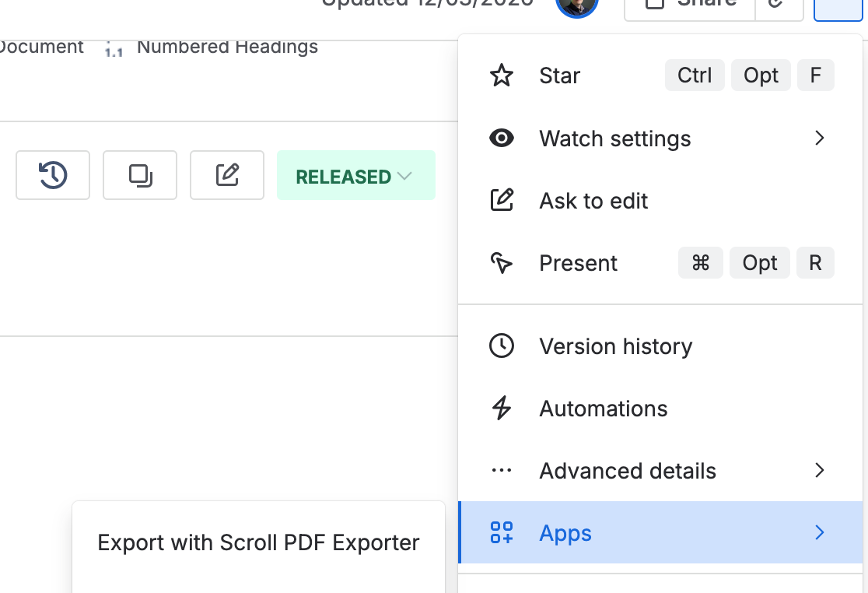Choose Export with Scroll PDF Exporter
The width and height of the screenshot is (868, 593).
coord(258,542)
